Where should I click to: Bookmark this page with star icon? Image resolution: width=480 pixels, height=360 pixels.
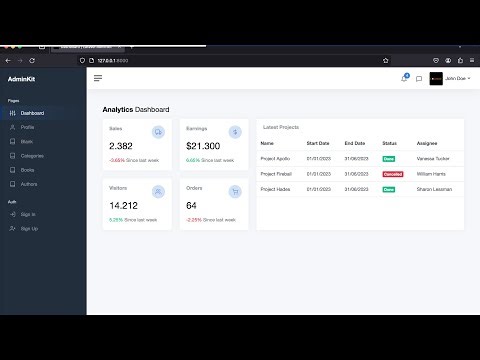[x=386, y=61]
